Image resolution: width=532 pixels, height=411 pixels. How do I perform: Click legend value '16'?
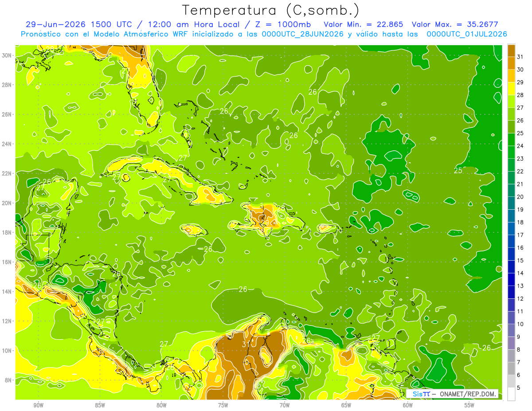[520, 248]
